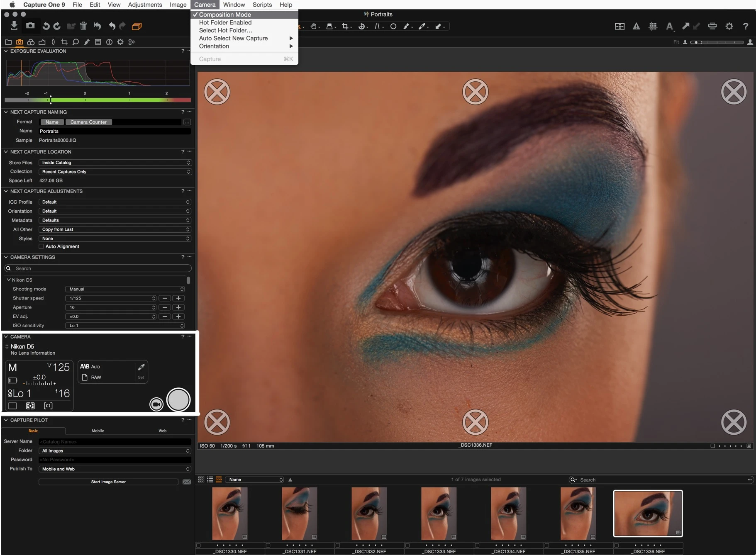The height and width of the screenshot is (555, 756).
Task: Select the Keystone cursor tool
Action: point(378,26)
